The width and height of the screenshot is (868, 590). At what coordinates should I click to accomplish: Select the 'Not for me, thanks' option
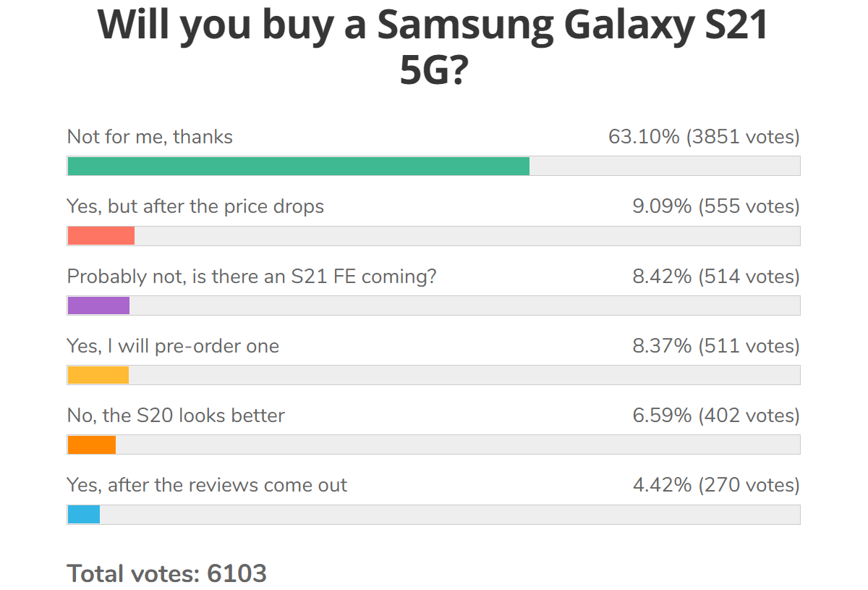pos(150,137)
